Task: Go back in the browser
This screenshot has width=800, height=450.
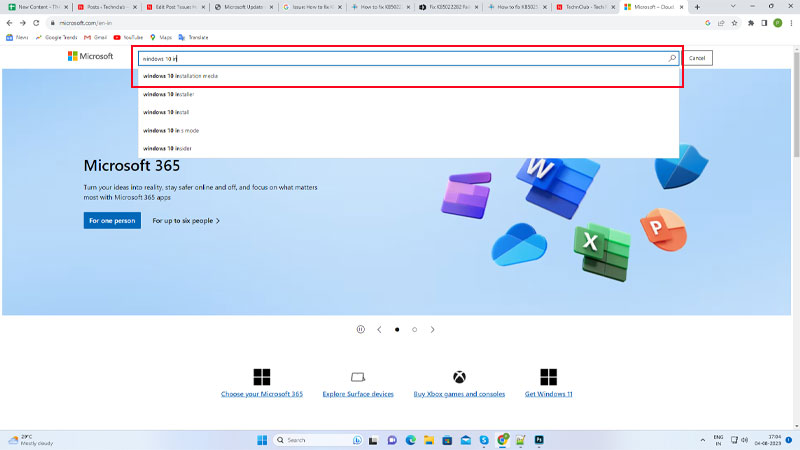Action: click(x=9, y=23)
